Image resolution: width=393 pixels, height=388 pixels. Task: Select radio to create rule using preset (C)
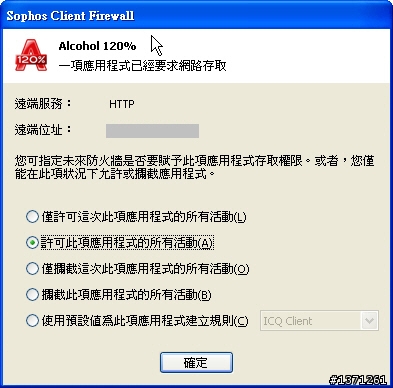tap(32, 321)
